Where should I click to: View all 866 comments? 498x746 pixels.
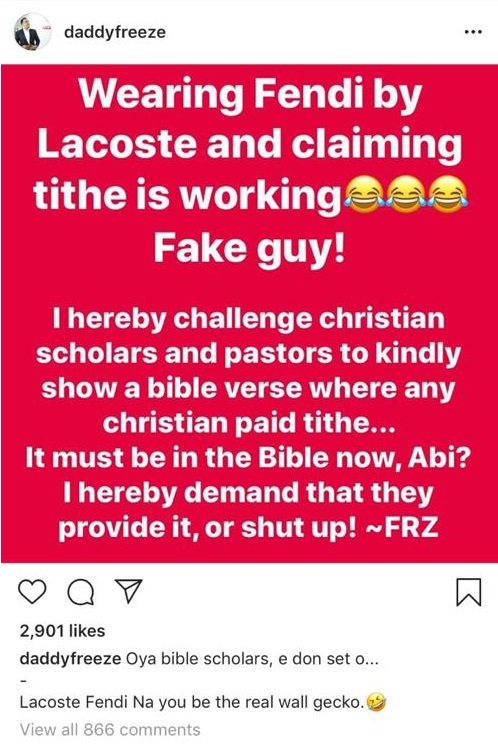(110, 729)
